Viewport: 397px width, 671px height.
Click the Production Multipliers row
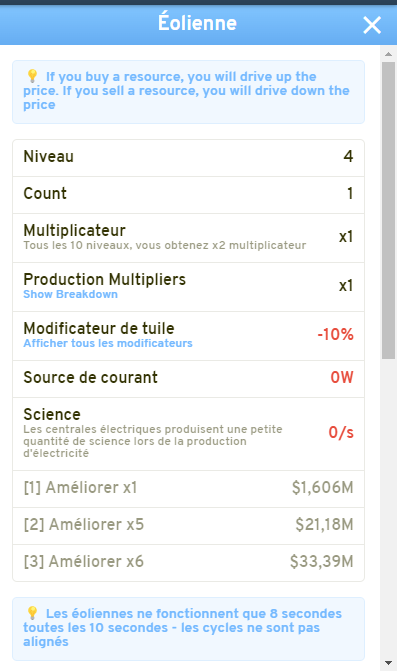(x=188, y=287)
